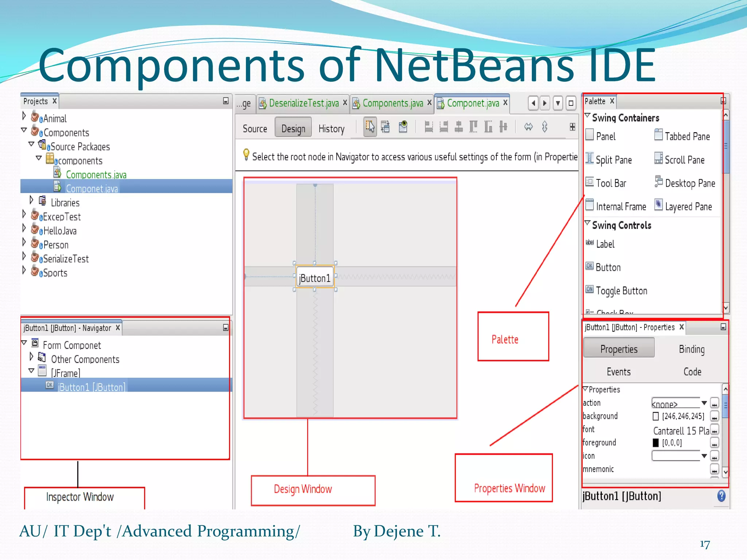Image resolution: width=747 pixels, height=560 pixels.
Task: Pick the Tabbed Pane component
Action: click(682, 136)
